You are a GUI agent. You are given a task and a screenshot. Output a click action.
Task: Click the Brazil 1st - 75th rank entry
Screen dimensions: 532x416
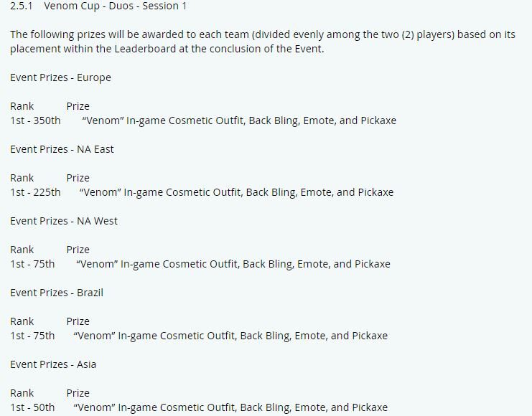pyautogui.click(x=32, y=336)
